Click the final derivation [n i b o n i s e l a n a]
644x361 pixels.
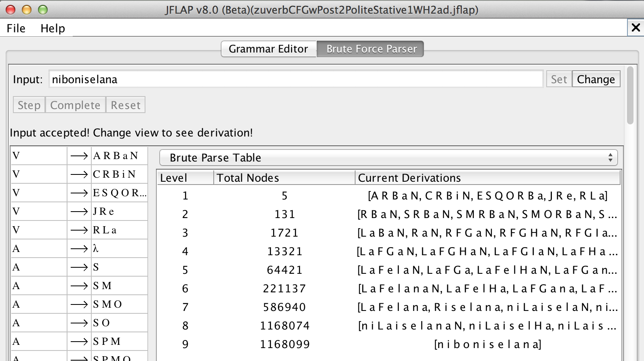[488, 344]
